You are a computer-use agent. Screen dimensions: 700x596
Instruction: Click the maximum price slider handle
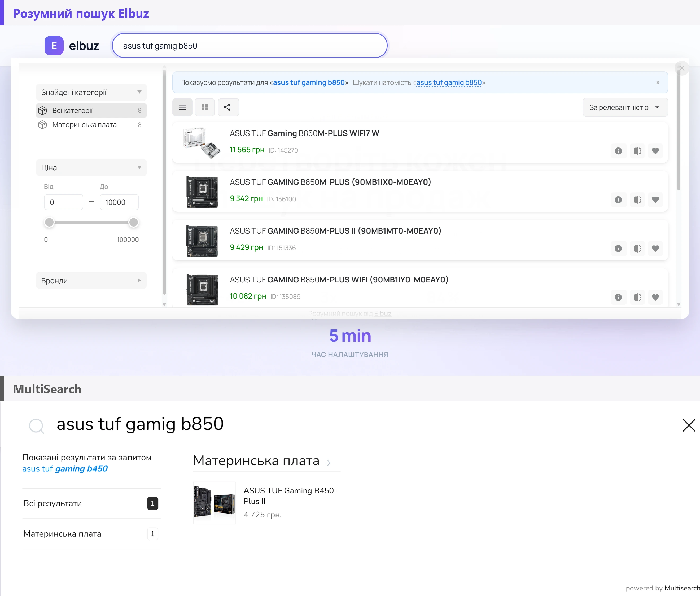point(134,222)
